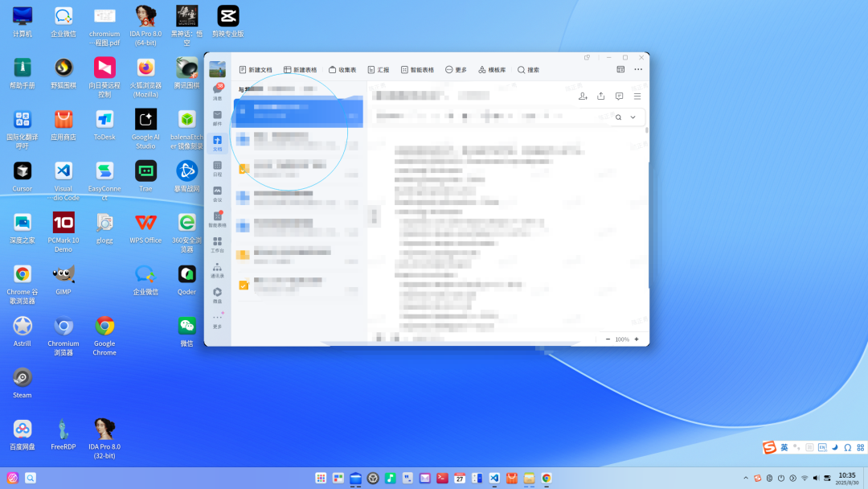
Task: Zoom out with the minus button
Action: point(608,339)
